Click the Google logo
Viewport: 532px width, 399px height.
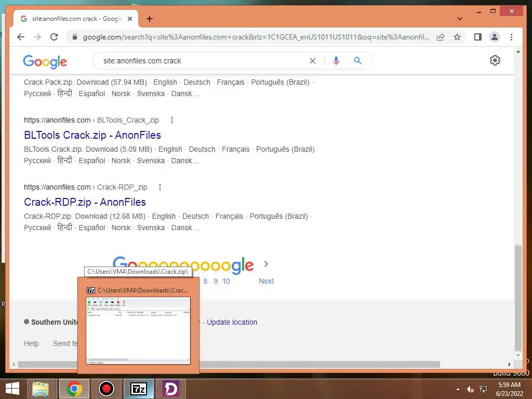45,61
